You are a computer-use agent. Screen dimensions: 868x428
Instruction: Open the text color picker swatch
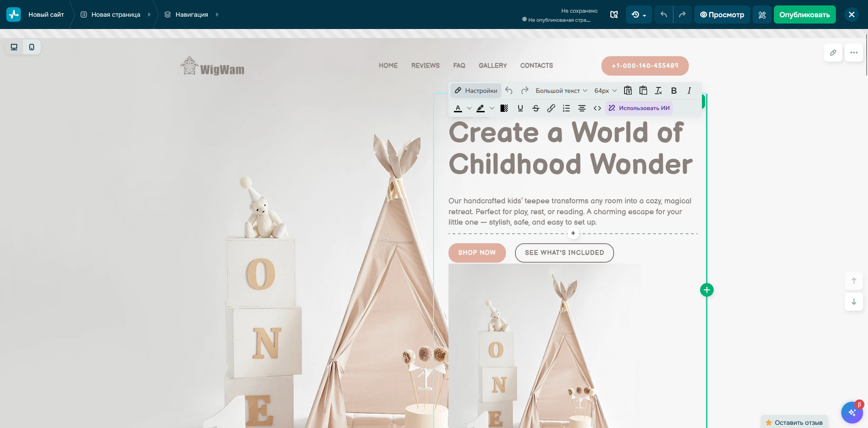pyautogui.click(x=458, y=108)
